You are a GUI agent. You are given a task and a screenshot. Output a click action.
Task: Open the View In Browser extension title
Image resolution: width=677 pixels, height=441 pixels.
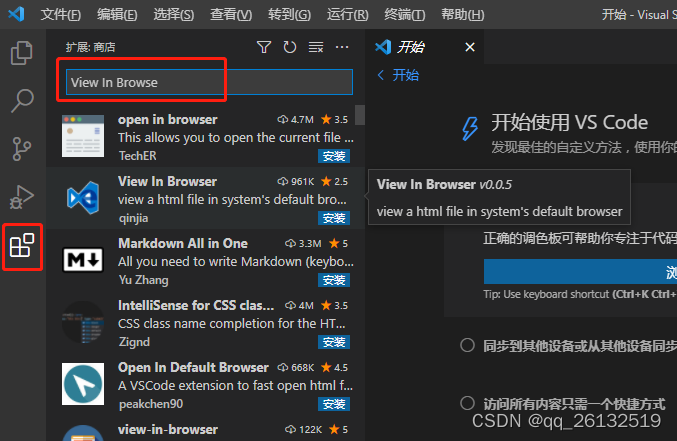pos(168,181)
